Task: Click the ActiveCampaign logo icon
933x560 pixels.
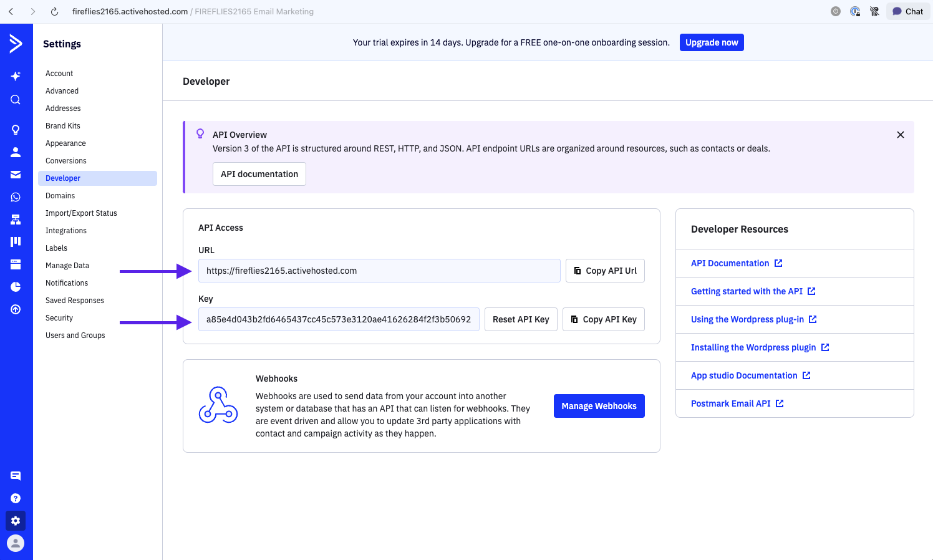Action: click(x=16, y=44)
